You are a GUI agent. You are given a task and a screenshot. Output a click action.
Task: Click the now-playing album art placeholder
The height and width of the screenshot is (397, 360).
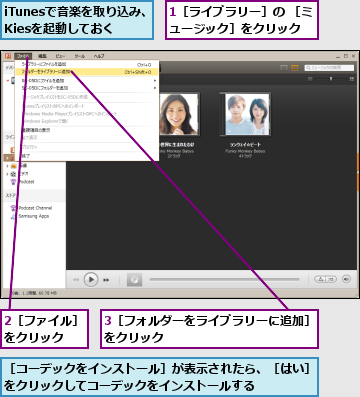[134, 280]
